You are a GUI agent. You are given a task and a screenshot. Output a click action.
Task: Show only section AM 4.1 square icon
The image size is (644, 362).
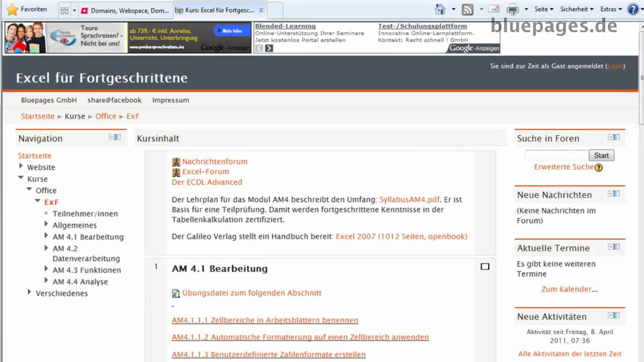(485, 266)
